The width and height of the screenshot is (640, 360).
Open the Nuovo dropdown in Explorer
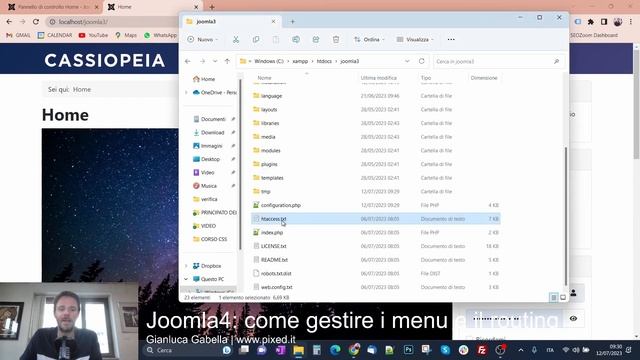[x=203, y=40]
